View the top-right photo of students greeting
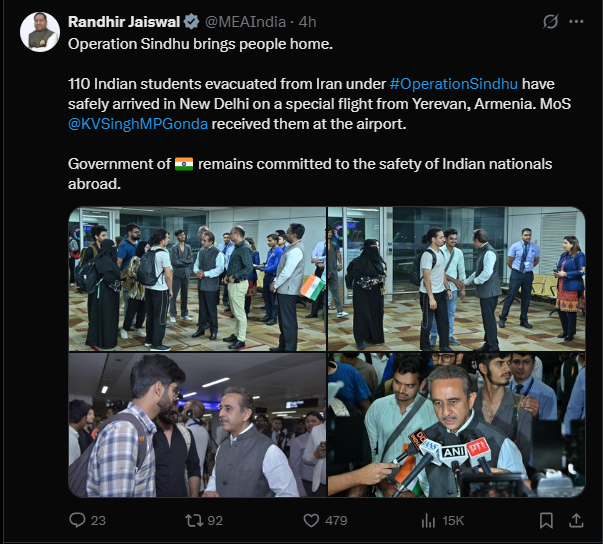Image resolution: width=603 pixels, height=544 pixels. [x=456, y=279]
